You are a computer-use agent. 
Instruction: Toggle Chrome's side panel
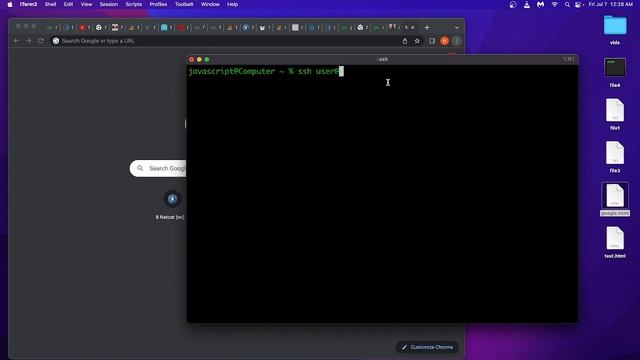click(432, 41)
